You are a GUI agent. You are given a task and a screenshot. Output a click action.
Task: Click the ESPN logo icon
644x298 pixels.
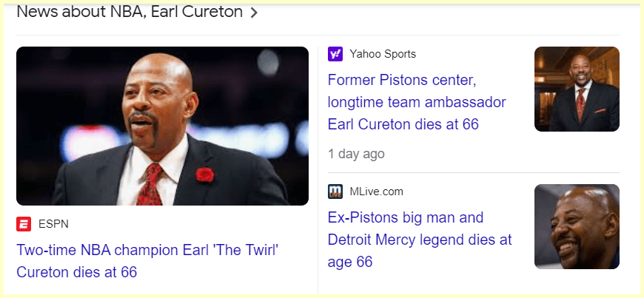[24, 224]
